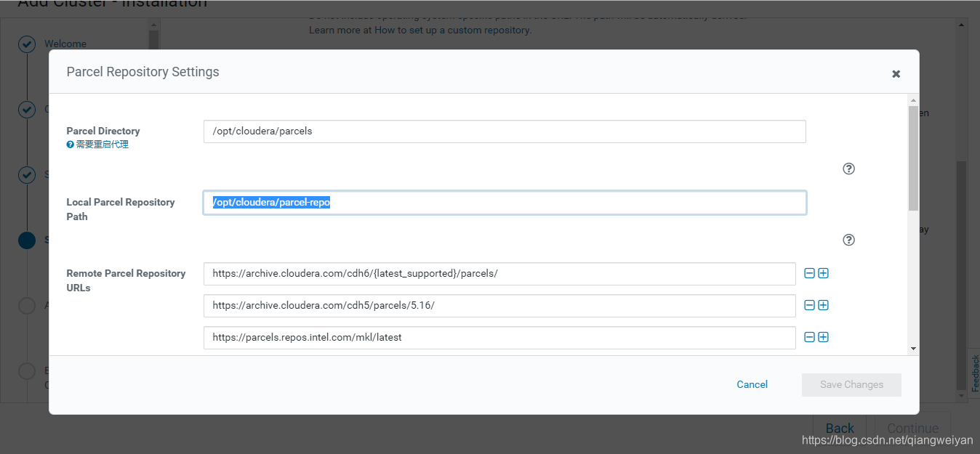Screen dimensions: 980x454
Task: Open help icon for Local Parcel Repository Path
Action: pos(848,240)
